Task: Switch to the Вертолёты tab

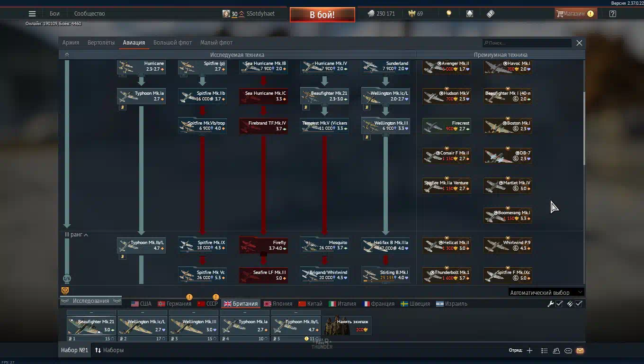Action: (101, 43)
